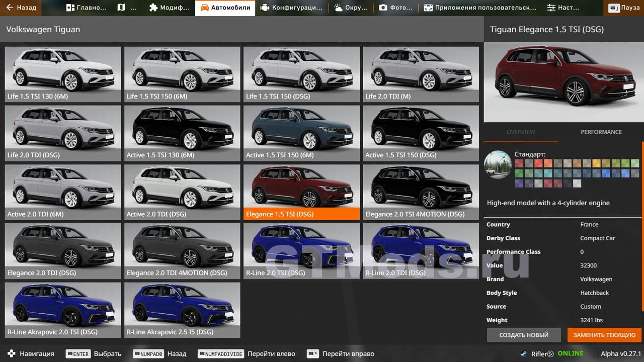Image resolution: width=644 pixels, height=362 pixels.
Task: Open Приложения пользовательского интерфейса tab
Action: (480, 8)
